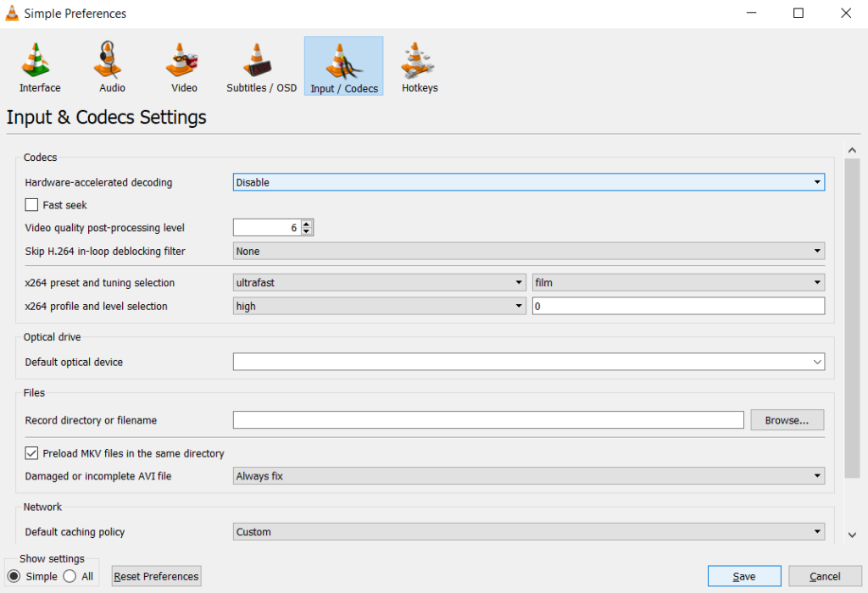The image size is (868, 593).
Task: Enable Fast seek
Action: [x=31, y=204]
